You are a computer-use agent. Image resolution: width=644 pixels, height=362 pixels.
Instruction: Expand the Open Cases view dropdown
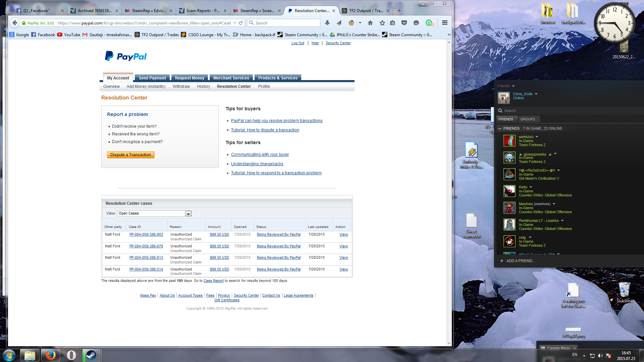[x=188, y=214]
